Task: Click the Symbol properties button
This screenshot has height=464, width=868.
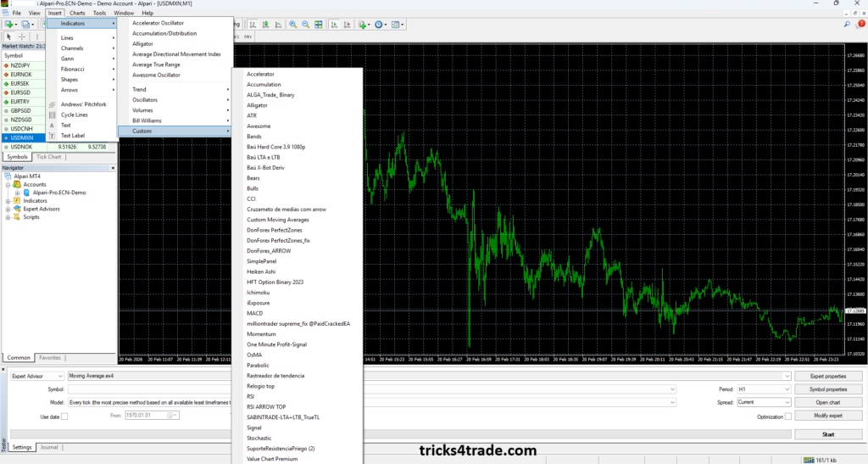Action: (x=828, y=389)
